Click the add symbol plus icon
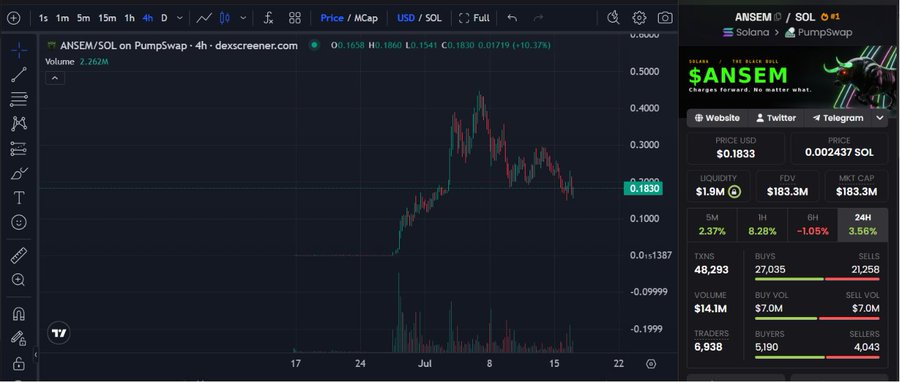Screen dimensions: 900x382 pyautogui.click(x=13, y=18)
